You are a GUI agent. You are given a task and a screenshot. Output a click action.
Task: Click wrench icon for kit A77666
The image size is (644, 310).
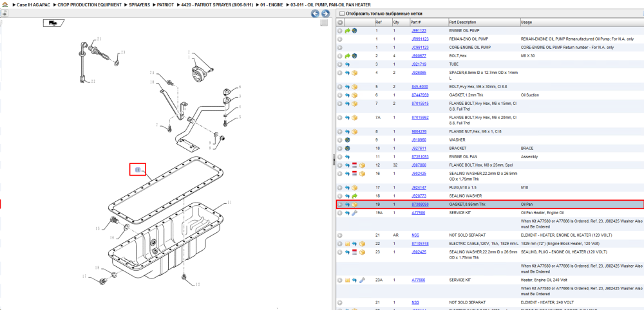(362, 280)
